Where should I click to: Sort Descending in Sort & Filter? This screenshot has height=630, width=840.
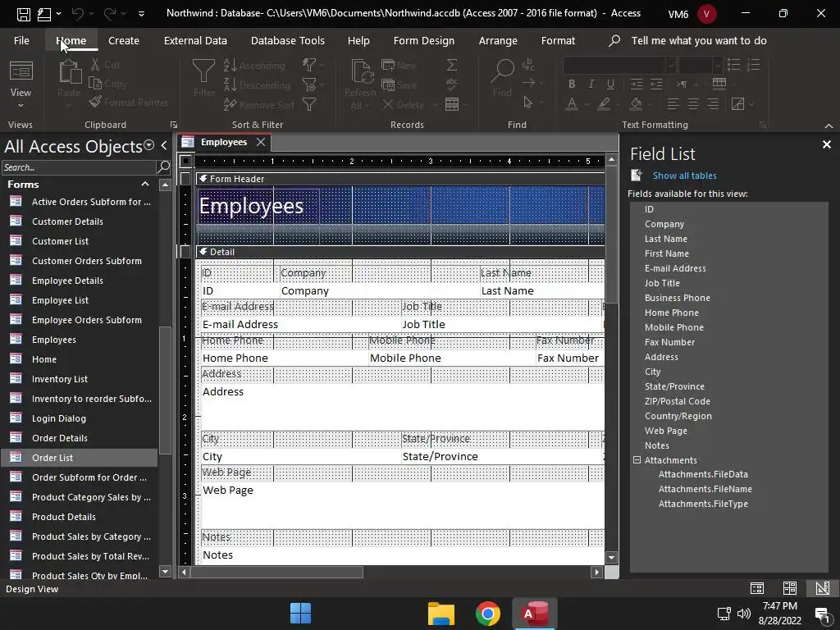[257, 84]
